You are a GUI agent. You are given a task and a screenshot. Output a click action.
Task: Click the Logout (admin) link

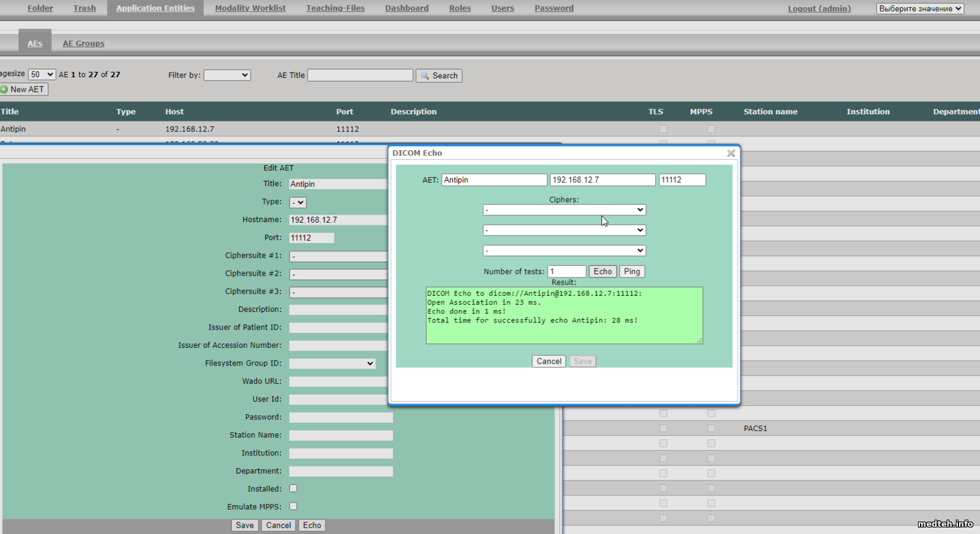pos(819,8)
